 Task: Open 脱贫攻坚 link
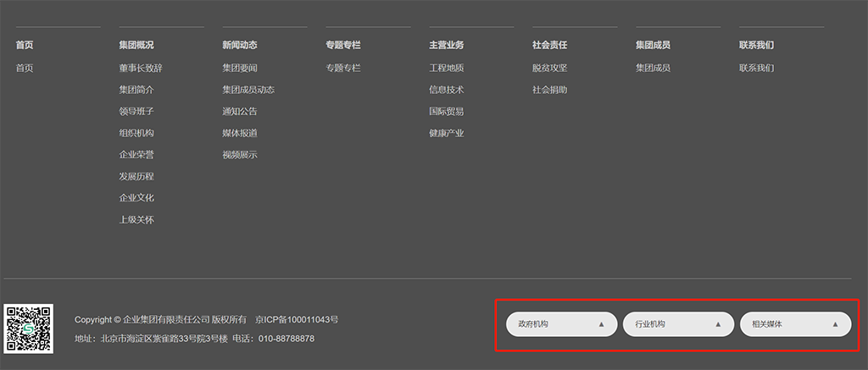click(550, 68)
